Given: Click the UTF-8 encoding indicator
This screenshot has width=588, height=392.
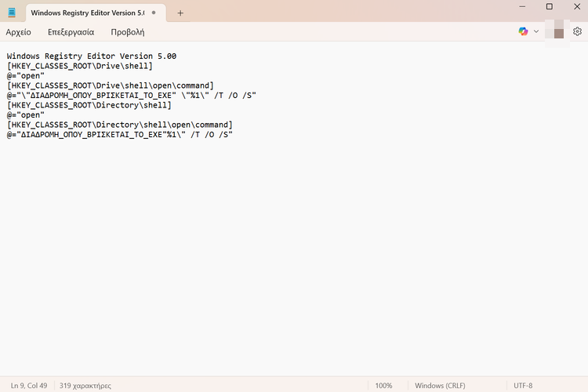Looking at the screenshot, I should pos(523,386).
